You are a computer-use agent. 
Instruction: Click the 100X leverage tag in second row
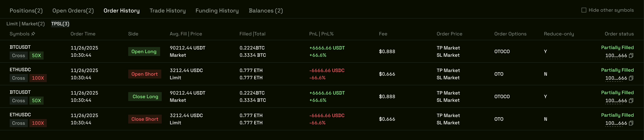[38, 78]
